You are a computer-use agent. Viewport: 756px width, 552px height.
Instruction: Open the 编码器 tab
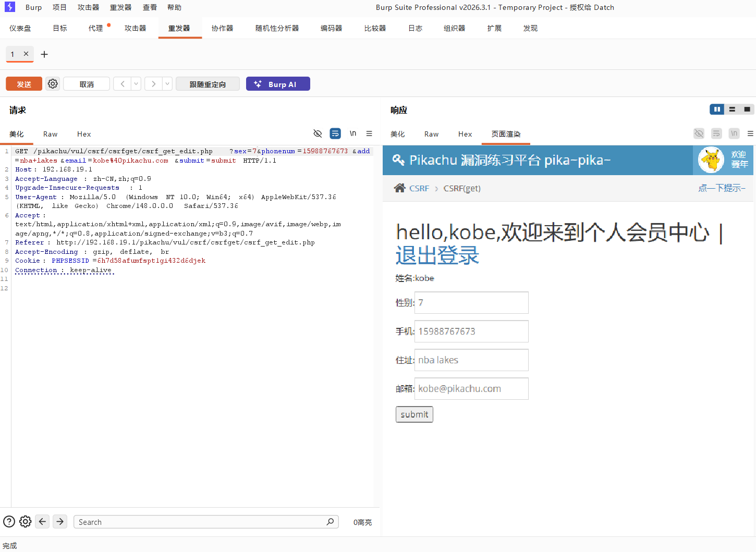click(x=331, y=28)
